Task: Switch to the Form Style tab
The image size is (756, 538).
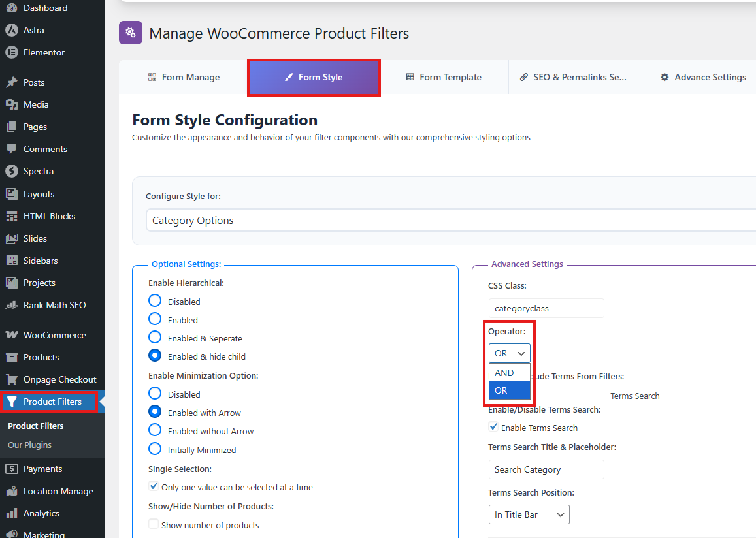Action: (x=314, y=78)
